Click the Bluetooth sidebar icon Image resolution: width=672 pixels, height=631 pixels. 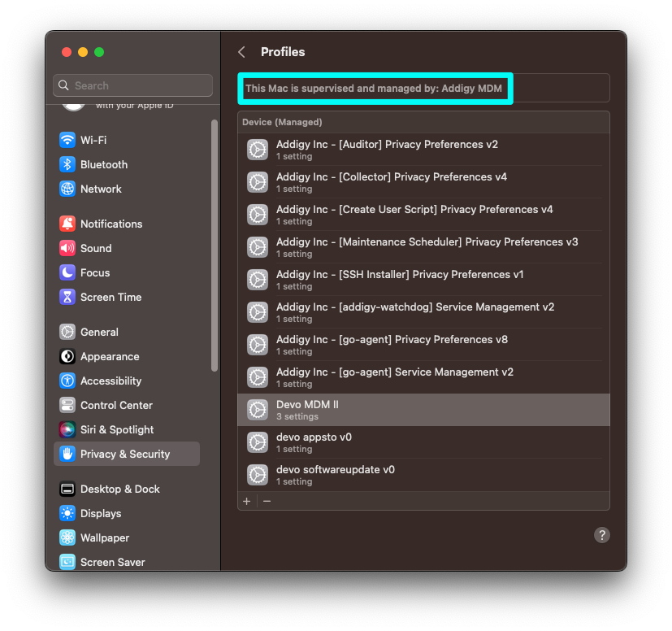[x=67, y=164]
